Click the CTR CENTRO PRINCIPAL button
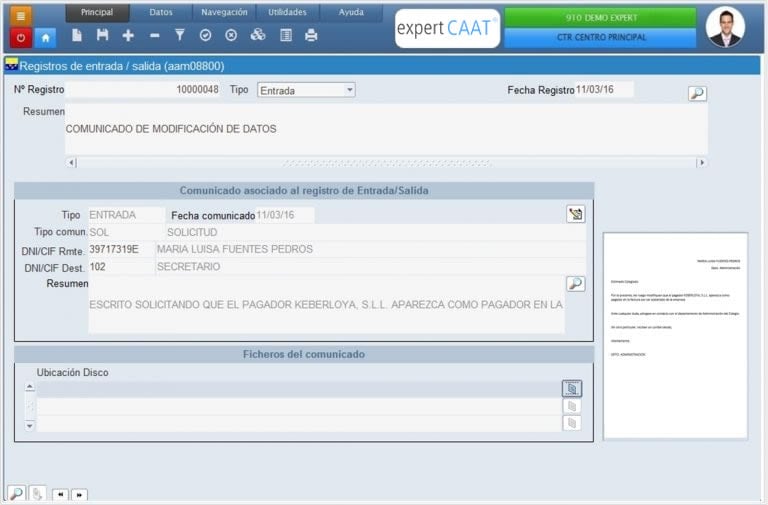The height and width of the screenshot is (505, 768). (600, 37)
